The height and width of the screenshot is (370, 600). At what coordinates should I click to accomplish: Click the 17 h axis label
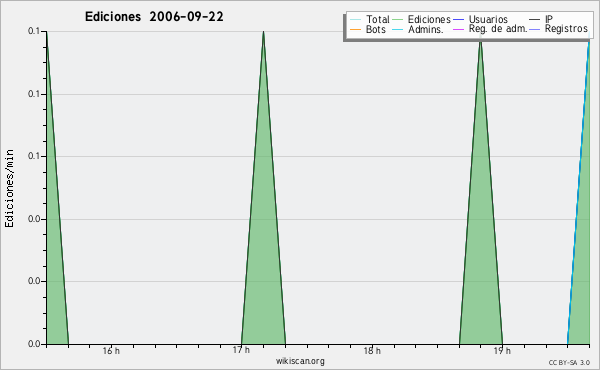(241, 350)
